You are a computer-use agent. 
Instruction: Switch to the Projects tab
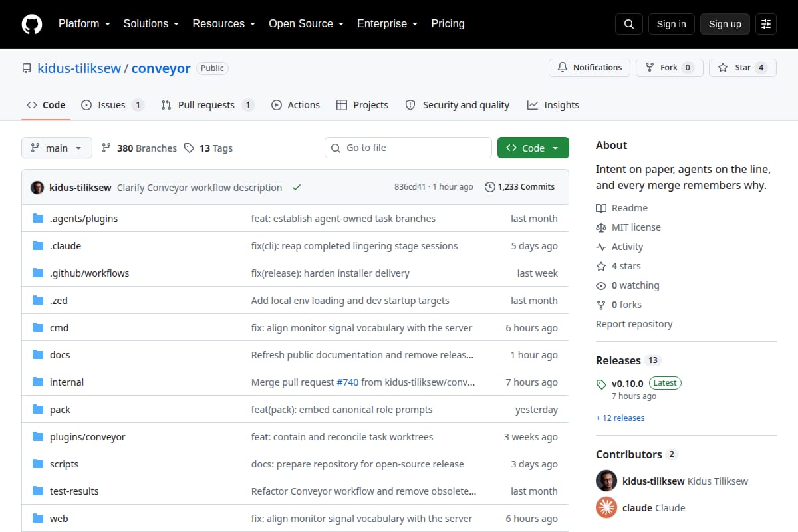[362, 105]
